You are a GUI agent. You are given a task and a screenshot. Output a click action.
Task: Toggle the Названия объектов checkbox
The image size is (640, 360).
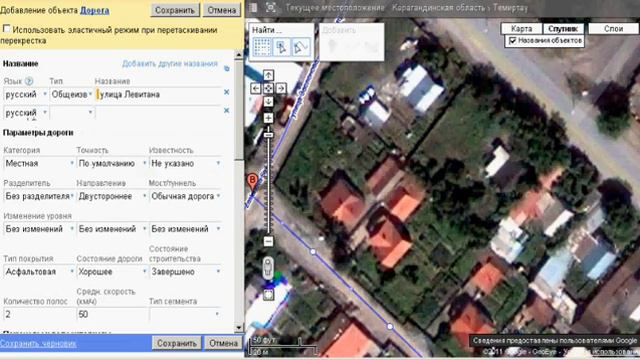513,40
